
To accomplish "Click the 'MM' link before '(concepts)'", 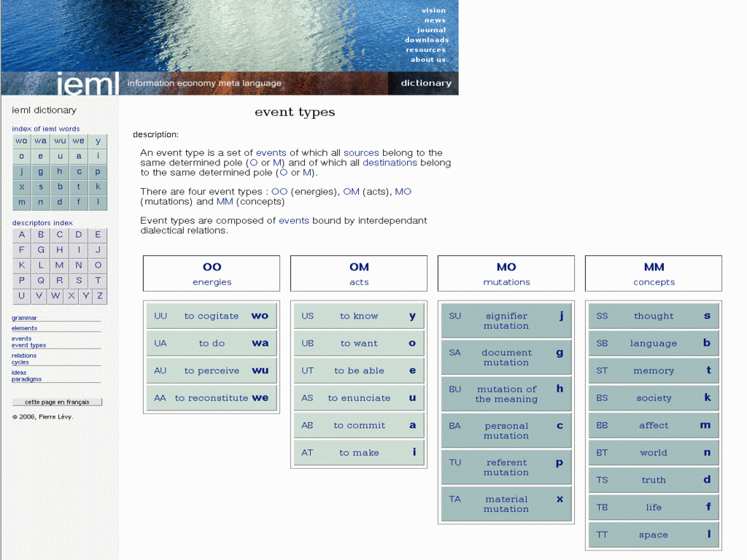I will click(225, 201).
